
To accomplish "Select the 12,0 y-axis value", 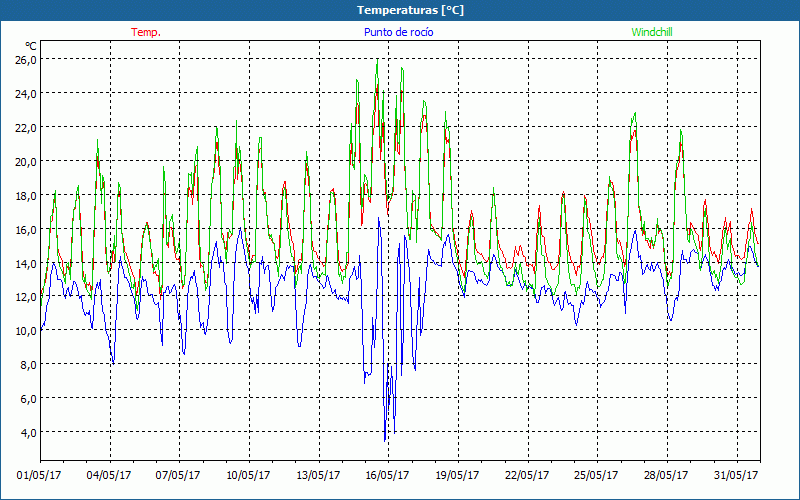I will pos(27,297).
